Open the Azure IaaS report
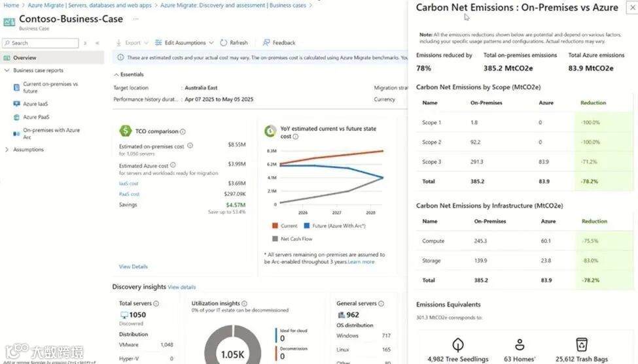The width and height of the screenshot is (638, 364). 35,104
